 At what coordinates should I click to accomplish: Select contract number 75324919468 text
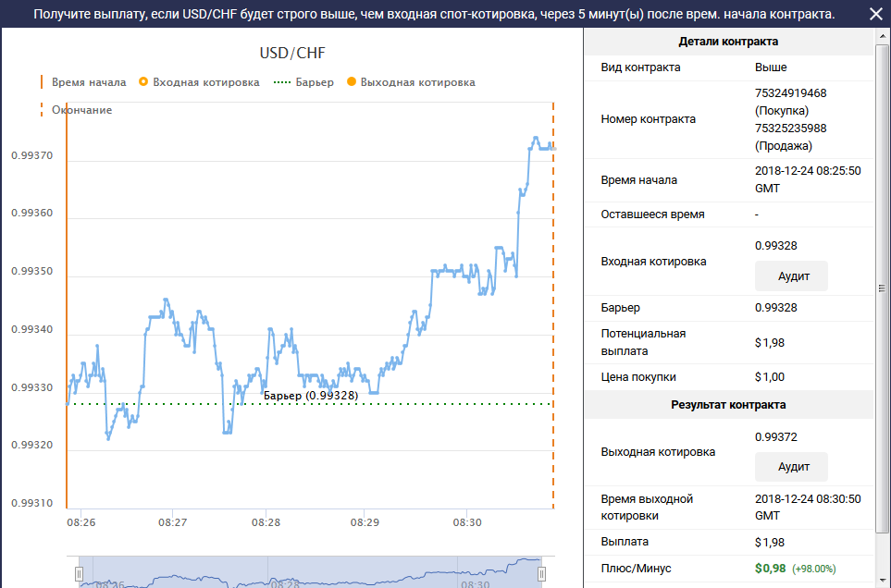tap(790, 93)
